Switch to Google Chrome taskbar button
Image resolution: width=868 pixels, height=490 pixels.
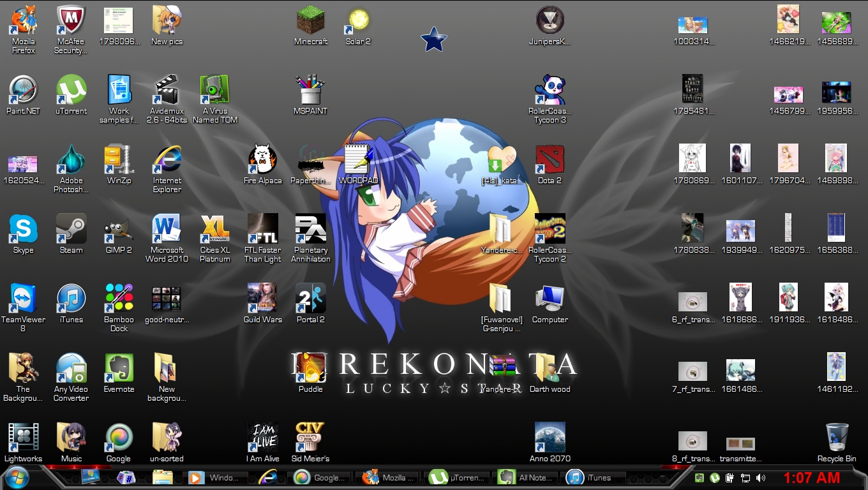(x=322, y=477)
